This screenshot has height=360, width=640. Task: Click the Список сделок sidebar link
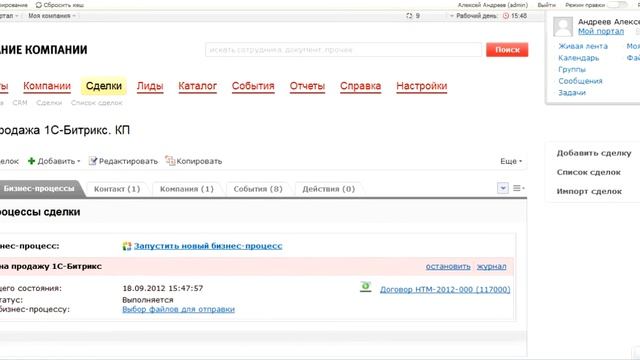click(589, 172)
